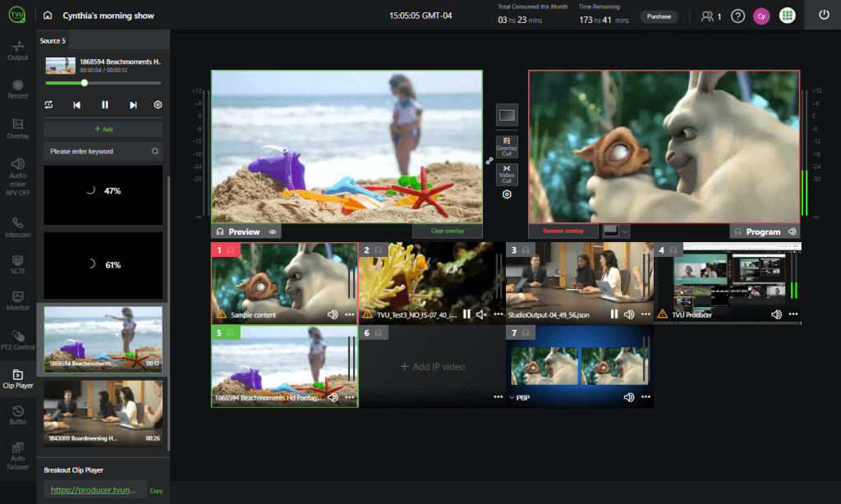Select the Clip Player sidebar item

coord(18,378)
